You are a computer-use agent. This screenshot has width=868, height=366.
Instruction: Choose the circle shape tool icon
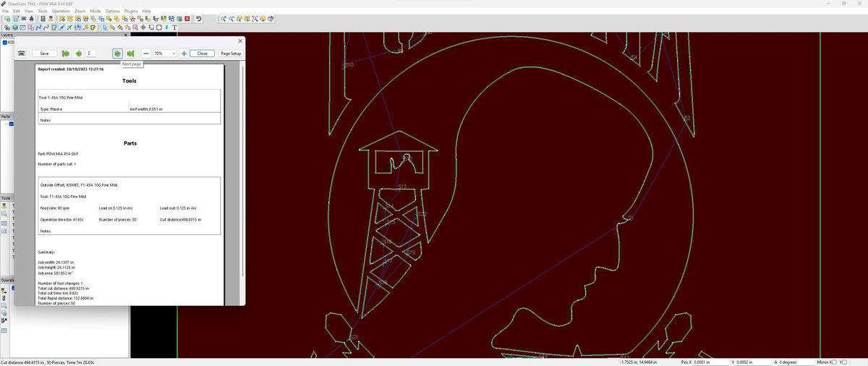158,27
